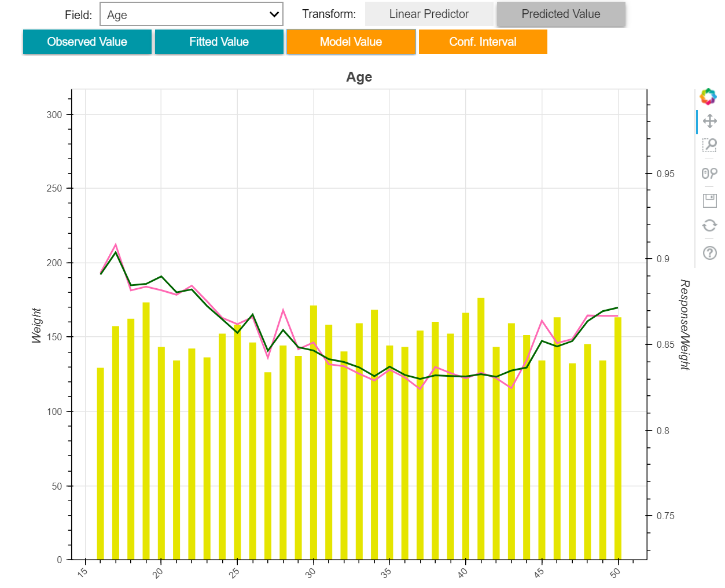
Task: Toggle the Fitted Value series
Action: pos(219,42)
